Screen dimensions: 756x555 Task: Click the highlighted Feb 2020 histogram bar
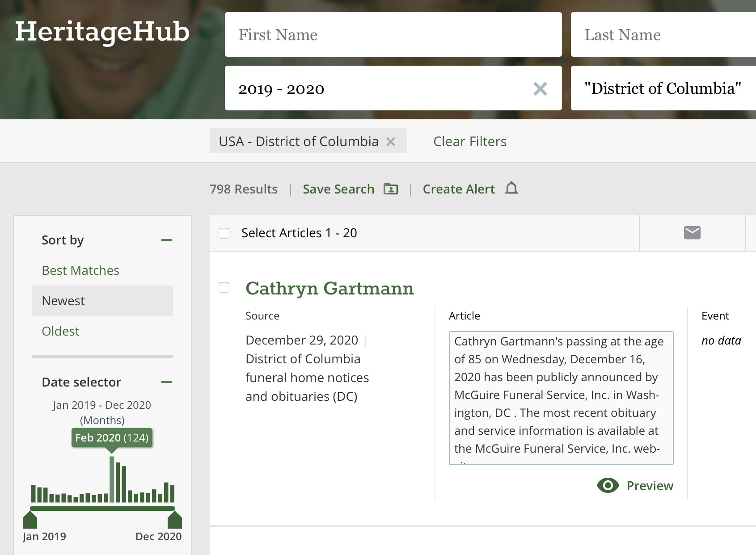tap(112, 479)
